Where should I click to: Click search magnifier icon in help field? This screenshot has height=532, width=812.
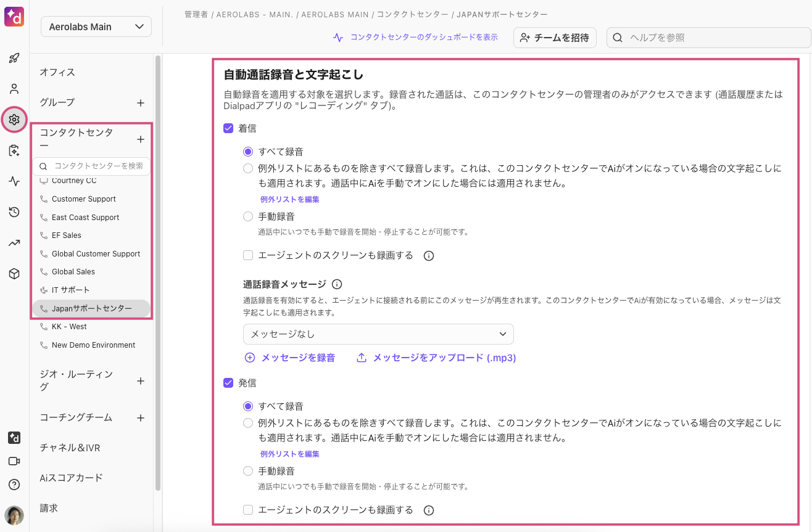(x=618, y=38)
